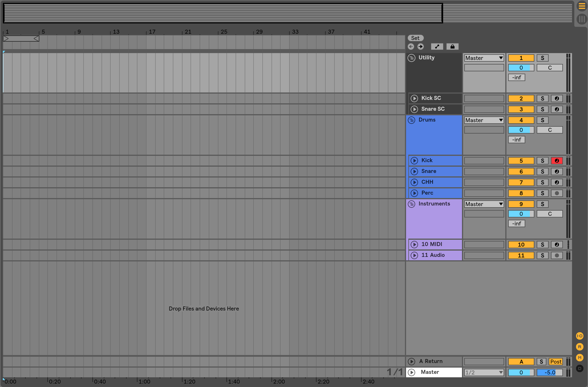Show or hide track delay section
This screenshot has width=588, height=387.
coord(580,368)
